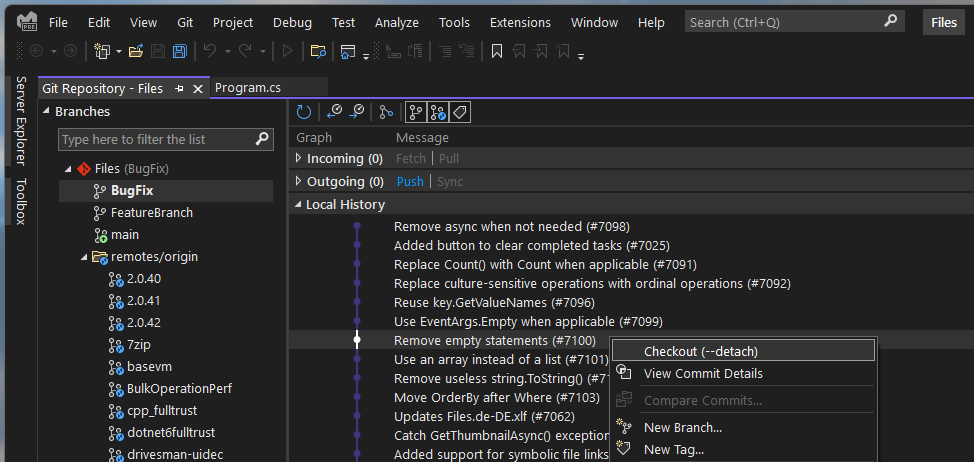
Task: Collapse the Files (BugFix) repository node
Action: [x=68, y=168]
